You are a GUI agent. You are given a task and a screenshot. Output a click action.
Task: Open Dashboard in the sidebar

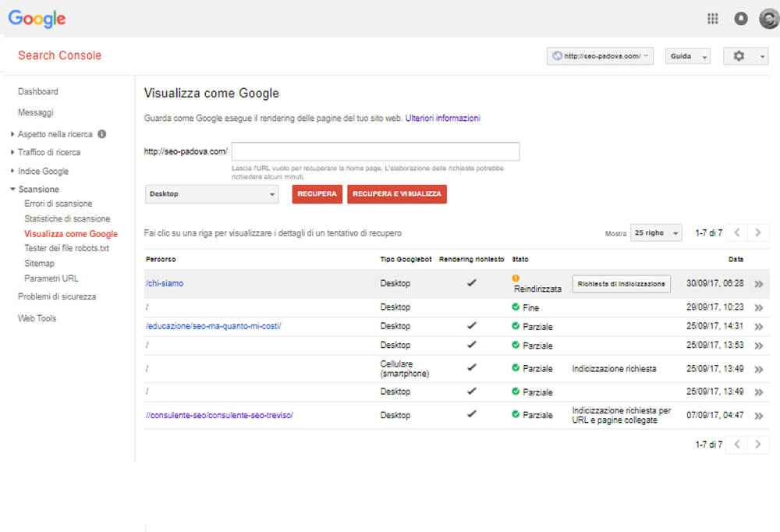[x=38, y=91]
